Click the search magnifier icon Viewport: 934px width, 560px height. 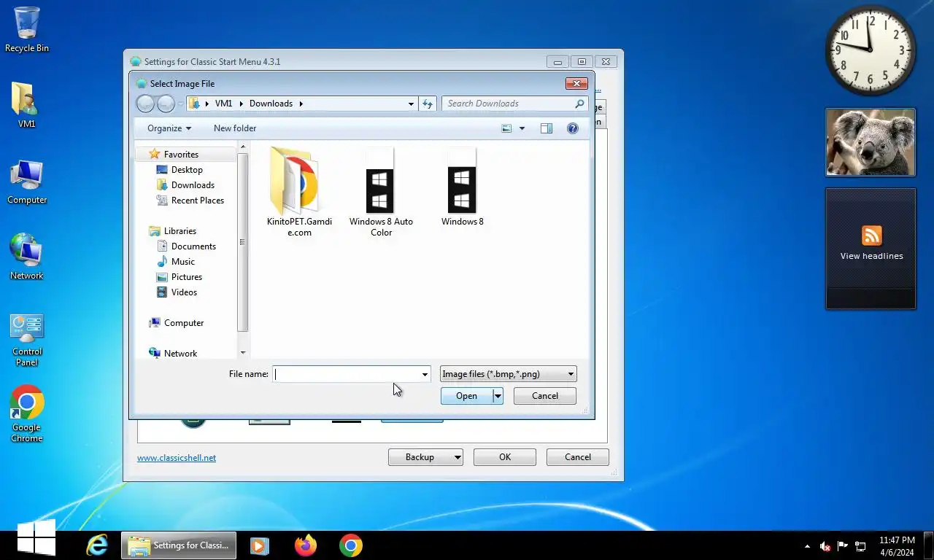tap(579, 104)
